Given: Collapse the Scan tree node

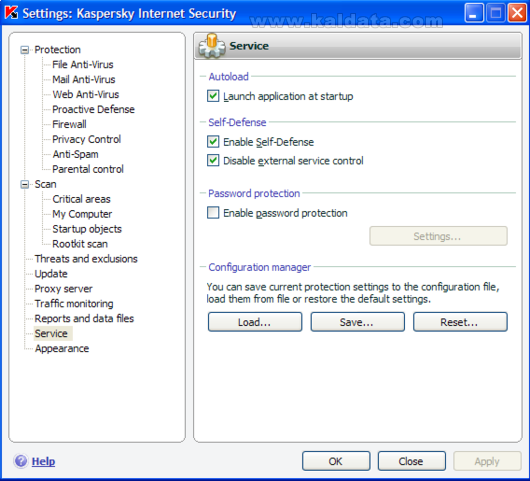Looking at the screenshot, I should click(x=25, y=184).
